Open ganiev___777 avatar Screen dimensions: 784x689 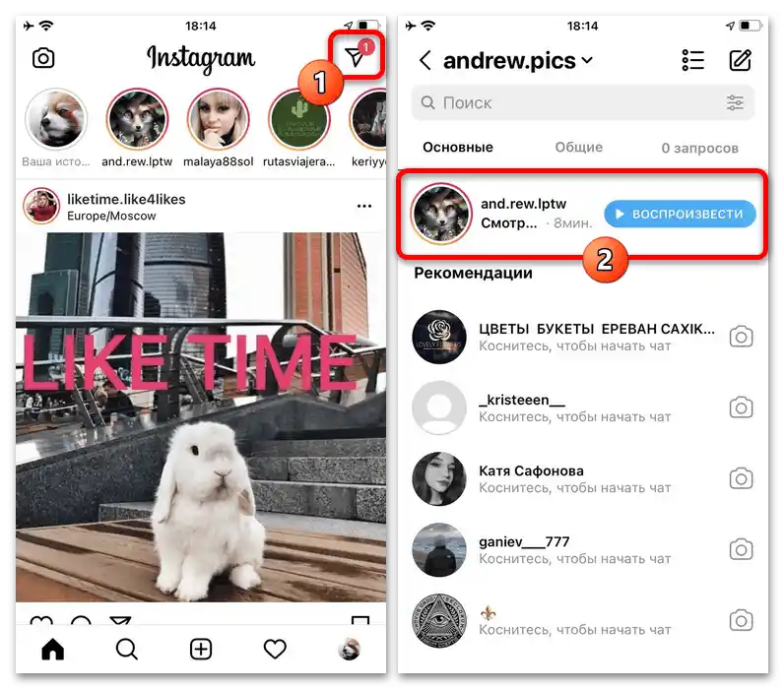(439, 549)
